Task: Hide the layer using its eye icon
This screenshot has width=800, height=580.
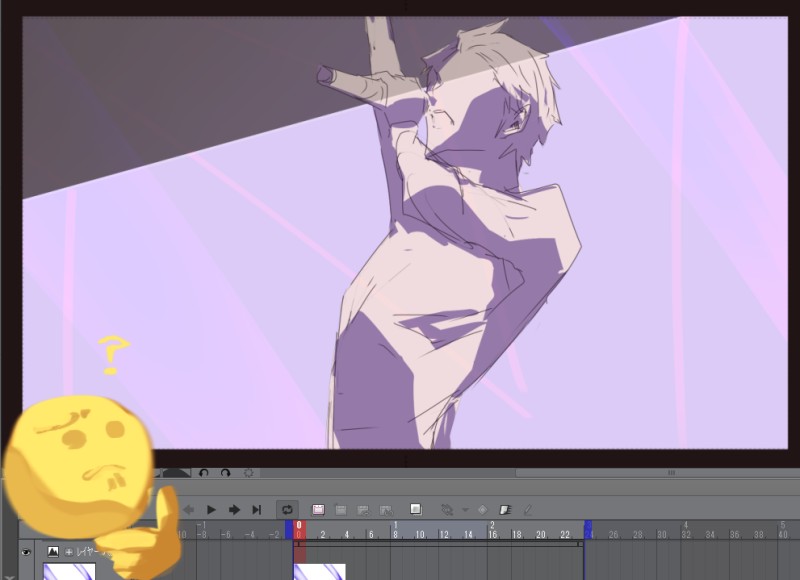Action: 26,552
